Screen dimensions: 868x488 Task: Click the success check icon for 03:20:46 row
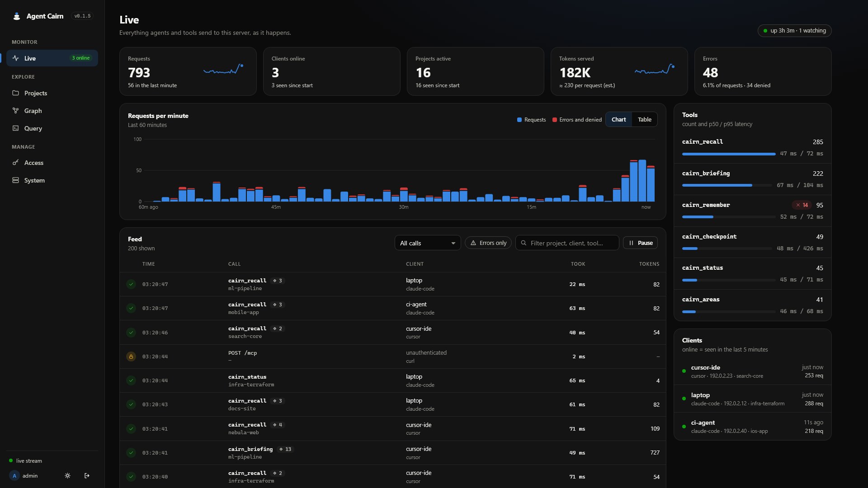(131, 333)
